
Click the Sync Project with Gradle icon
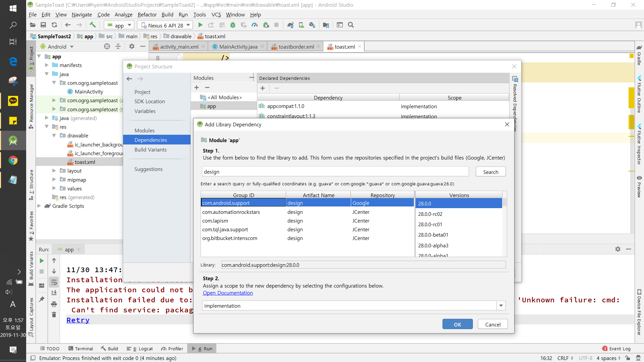tap(290, 25)
